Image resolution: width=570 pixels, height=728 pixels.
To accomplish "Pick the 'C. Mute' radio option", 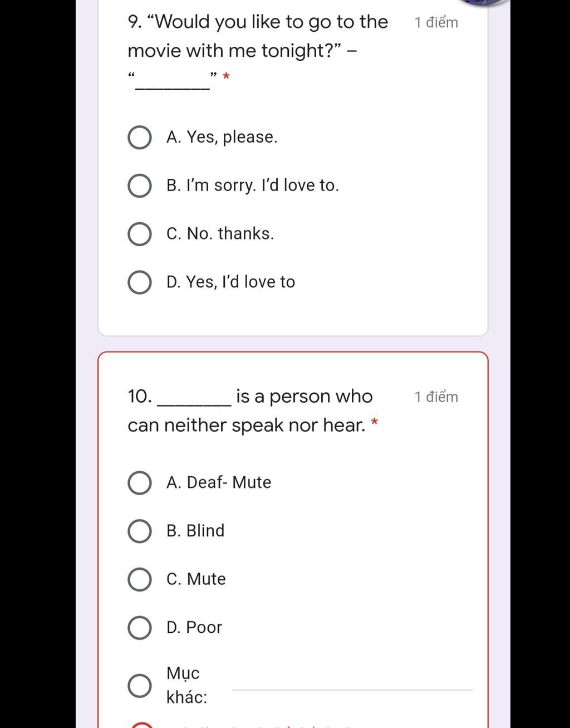I will 140,579.
